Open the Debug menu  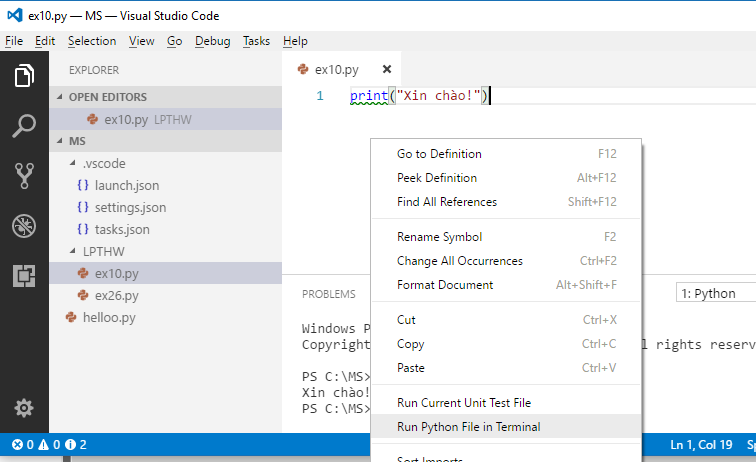[x=213, y=41]
